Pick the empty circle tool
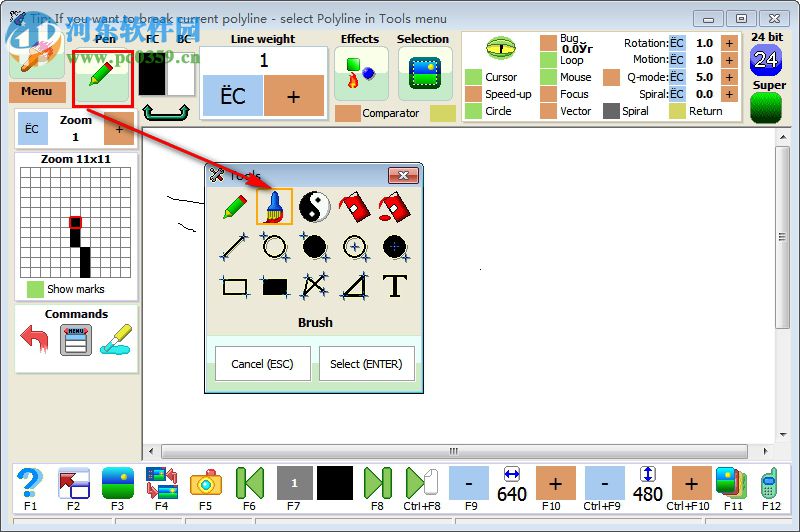This screenshot has width=800, height=532. pyautogui.click(x=274, y=247)
